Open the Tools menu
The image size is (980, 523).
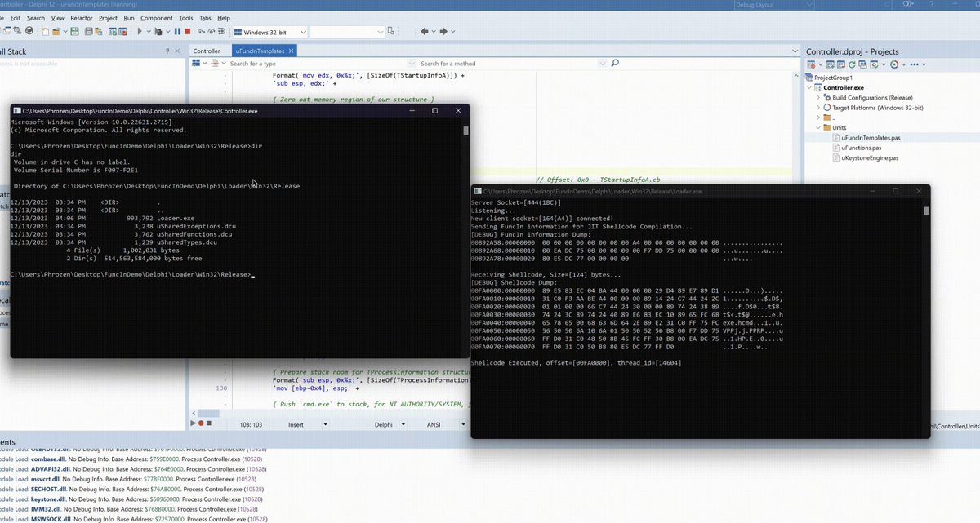pyautogui.click(x=186, y=17)
